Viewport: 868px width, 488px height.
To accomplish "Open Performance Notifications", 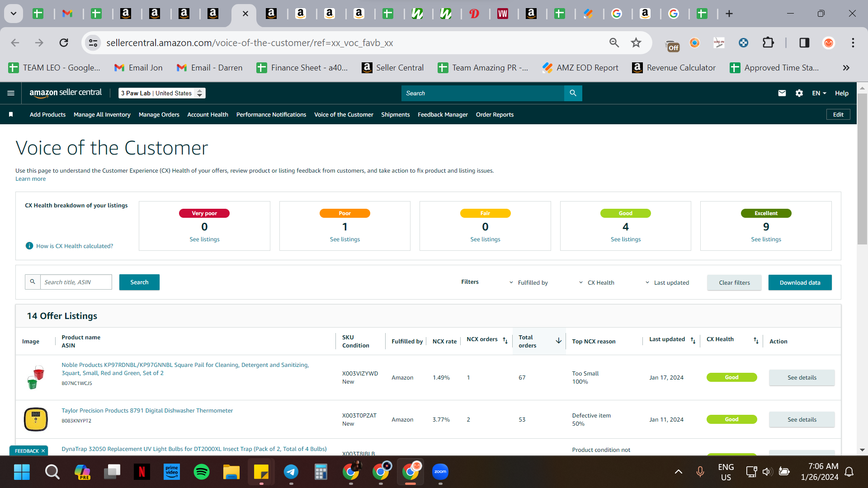I will point(271,114).
